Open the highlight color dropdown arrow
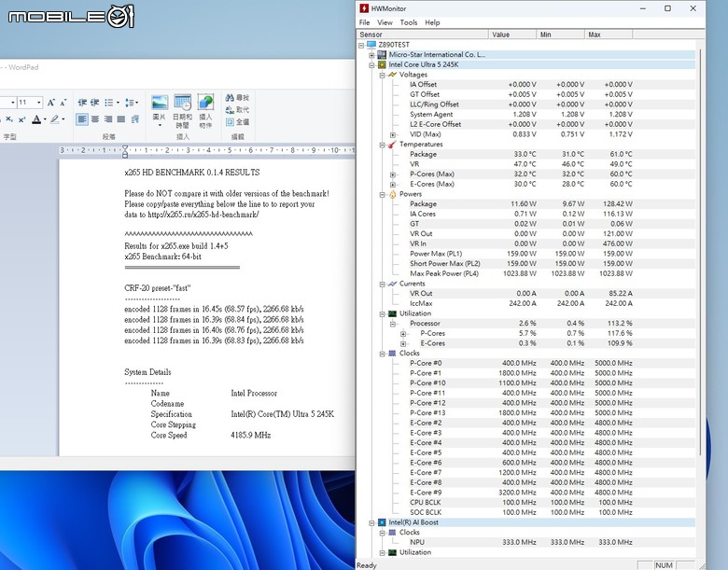Image resolution: width=728 pixels, height=570 pixels. 63,119
